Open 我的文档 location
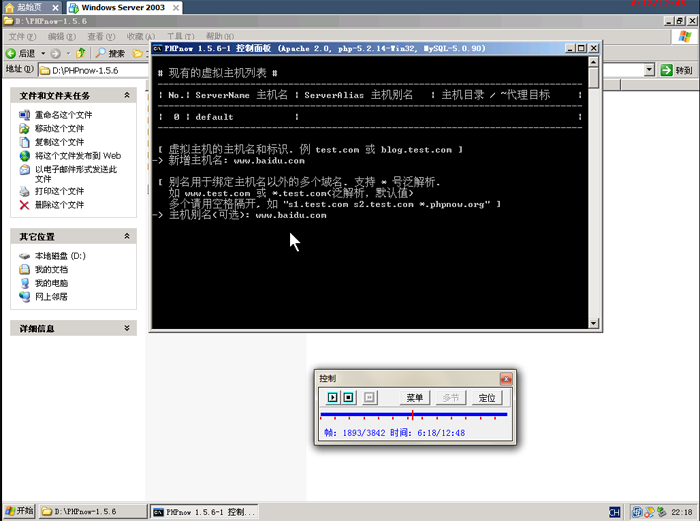The image size is (700, 521). point(51,270)
